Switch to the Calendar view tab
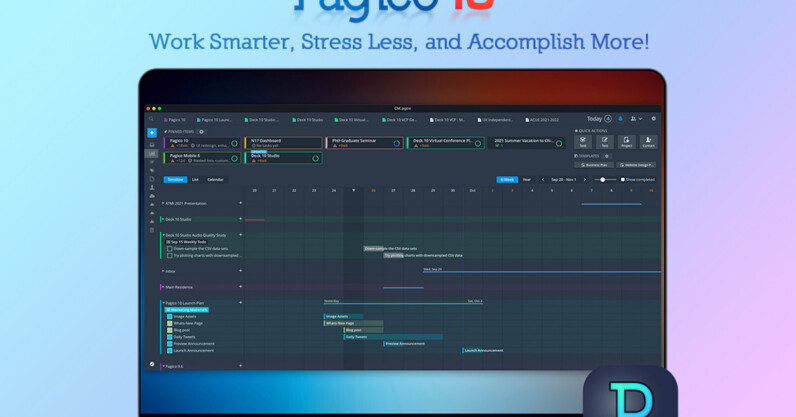 215,180
